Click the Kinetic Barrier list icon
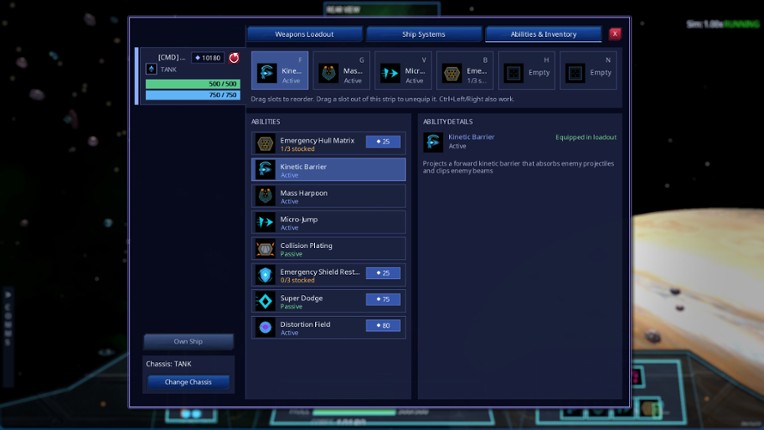Viewport: 764px width, 430px height. click(265, 170)
